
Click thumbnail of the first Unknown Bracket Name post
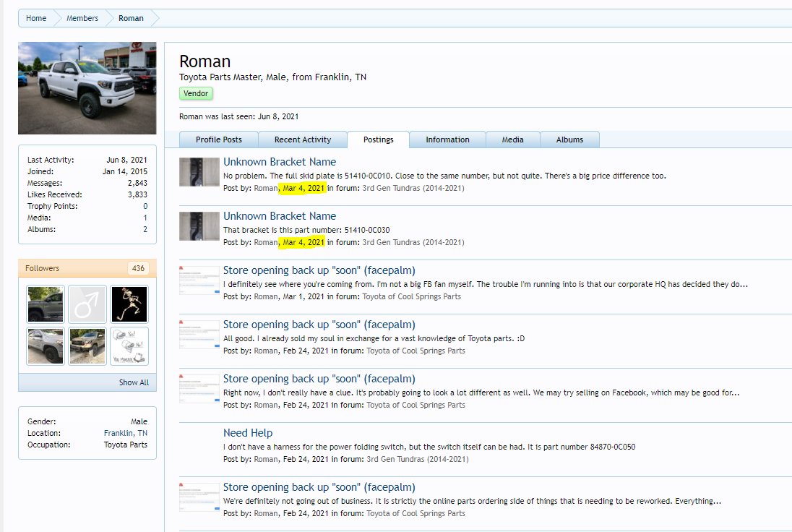pyautogui.click(x=199, y=172)
